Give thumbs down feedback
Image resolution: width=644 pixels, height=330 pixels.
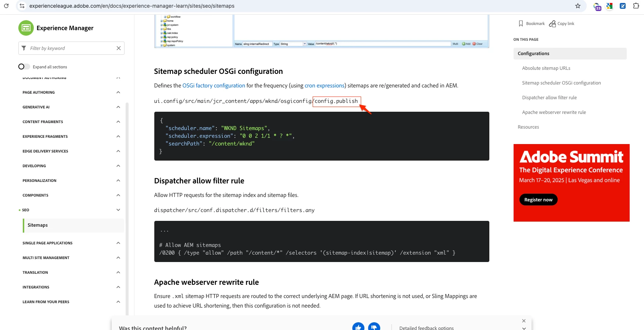(374, 327)
